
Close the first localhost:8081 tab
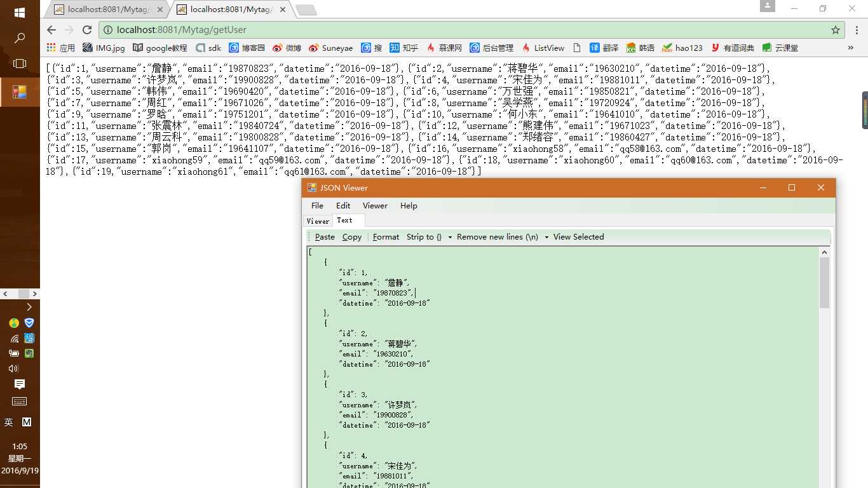159,10
